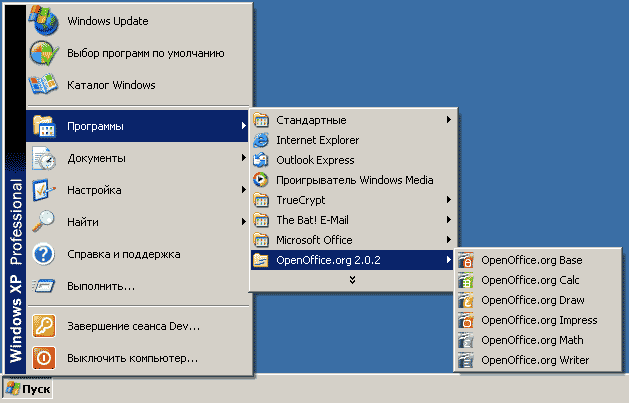This screenshot has height=403, width=629.
Task: Open the Настройка settings menu
Action: 94,190
